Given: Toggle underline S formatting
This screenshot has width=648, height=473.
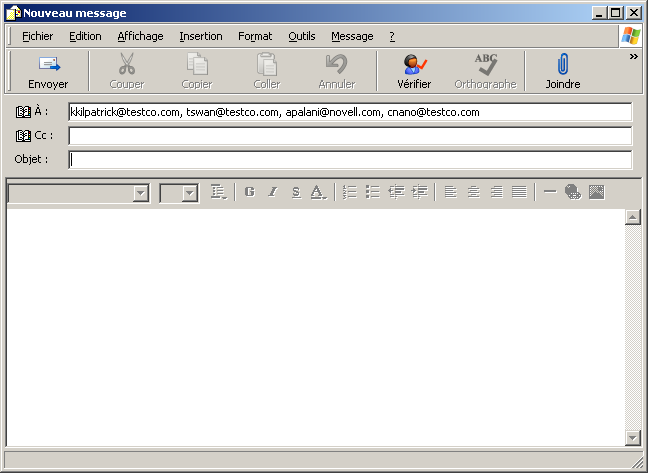Looking at the screenshot, I should coord(296,192).
